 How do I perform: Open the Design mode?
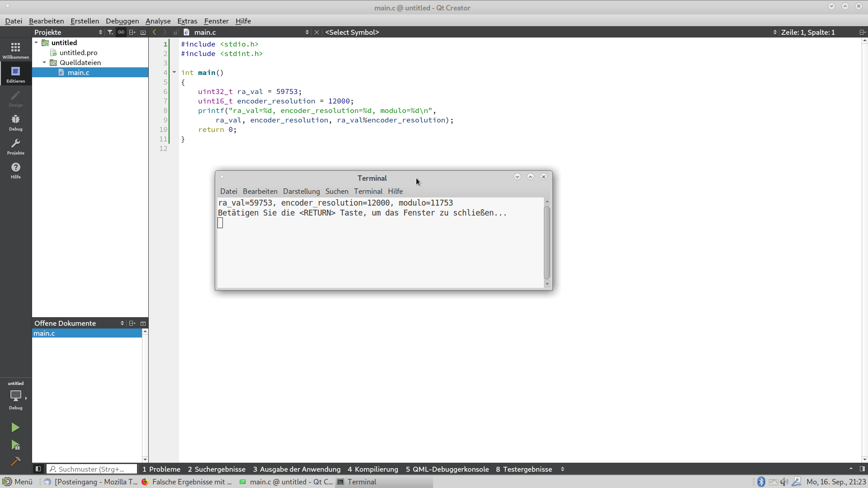(x=16, y=98)
